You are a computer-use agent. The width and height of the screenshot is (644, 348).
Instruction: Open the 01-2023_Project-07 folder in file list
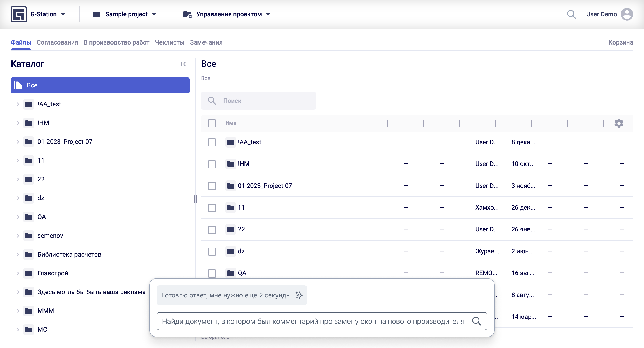[x=265, y=186]
